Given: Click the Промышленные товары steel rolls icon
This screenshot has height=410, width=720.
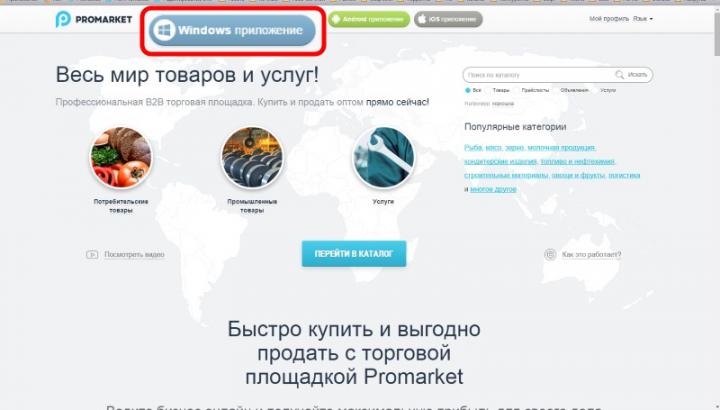Looking at the screenshot, I should (251, 158).
